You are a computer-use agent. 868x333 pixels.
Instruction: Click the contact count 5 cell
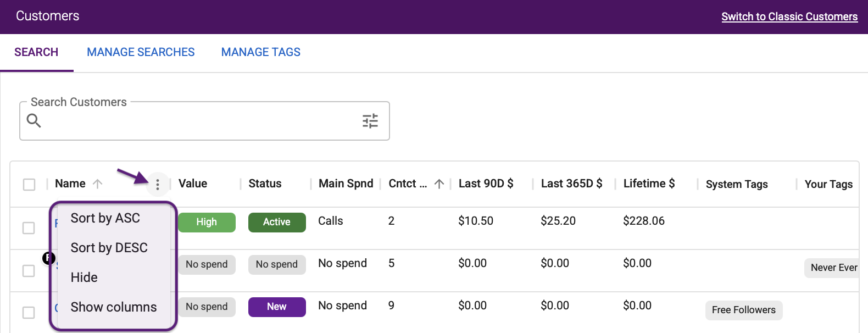391,263
